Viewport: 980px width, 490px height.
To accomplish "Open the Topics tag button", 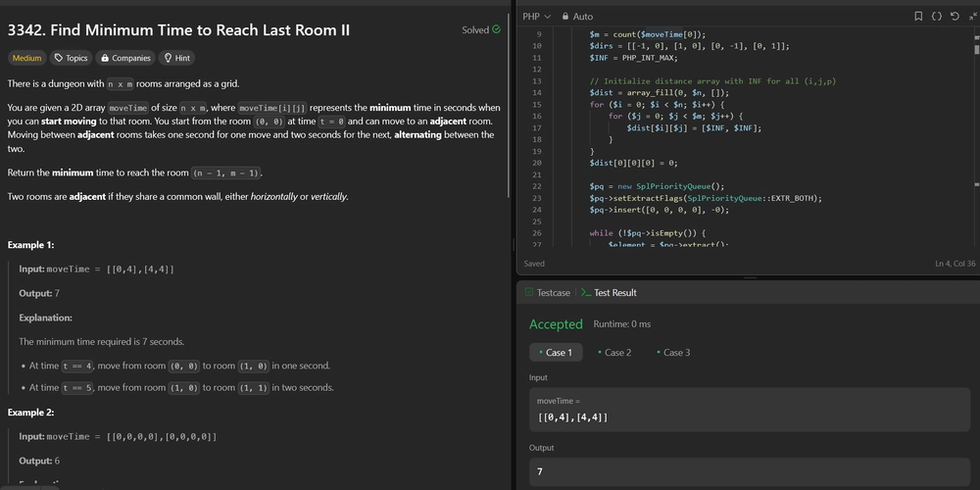I will click(72, 58).
